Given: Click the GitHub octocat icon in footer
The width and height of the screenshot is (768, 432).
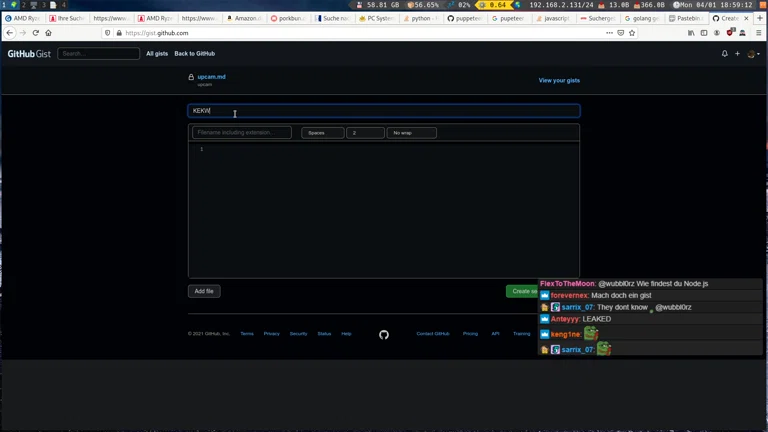Looking at the screenshot, I should (x=384, y=334).
